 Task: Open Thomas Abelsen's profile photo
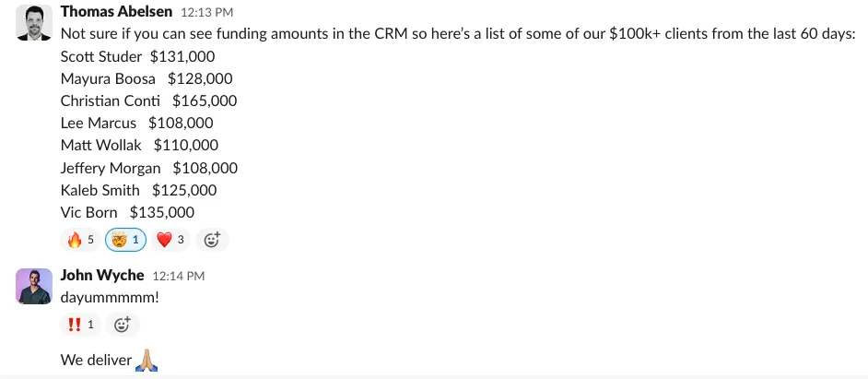34,22
